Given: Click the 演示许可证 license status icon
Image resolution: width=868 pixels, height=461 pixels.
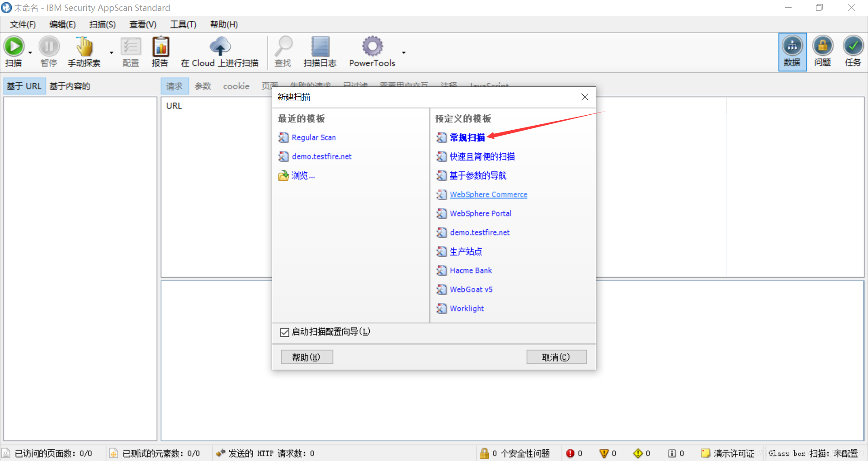Looking at the screenshot, I should (705, 453).
